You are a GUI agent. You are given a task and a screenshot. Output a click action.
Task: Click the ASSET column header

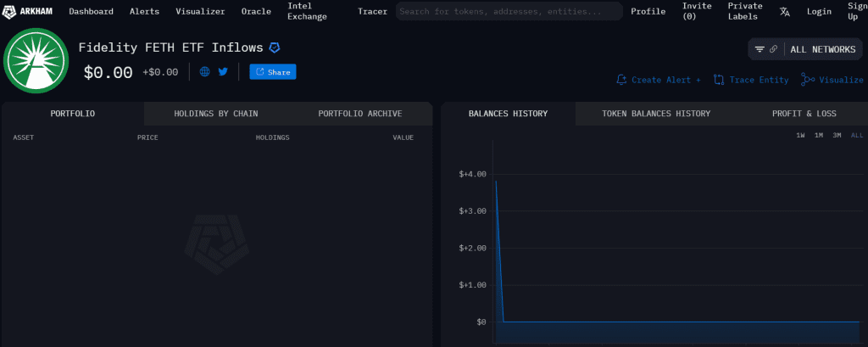pos(23,137)
